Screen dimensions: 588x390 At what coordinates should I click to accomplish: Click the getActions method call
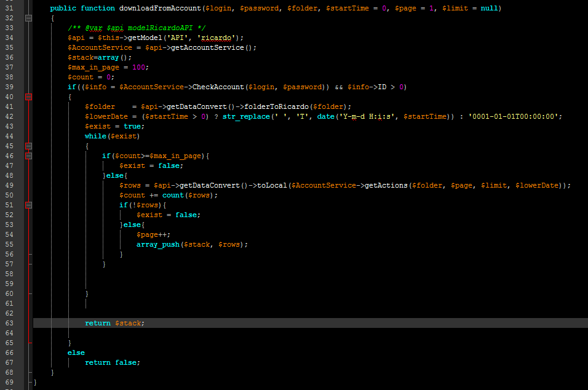point(386,185)
